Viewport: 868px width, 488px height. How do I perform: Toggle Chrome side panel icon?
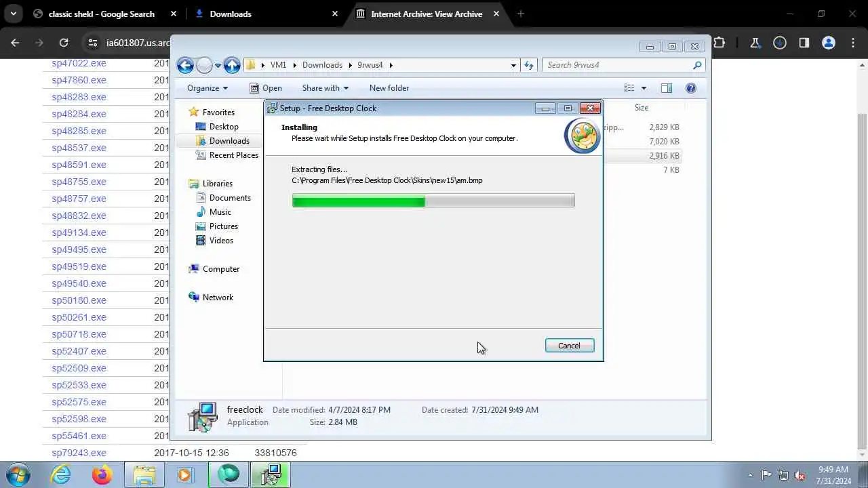point(804,43)
